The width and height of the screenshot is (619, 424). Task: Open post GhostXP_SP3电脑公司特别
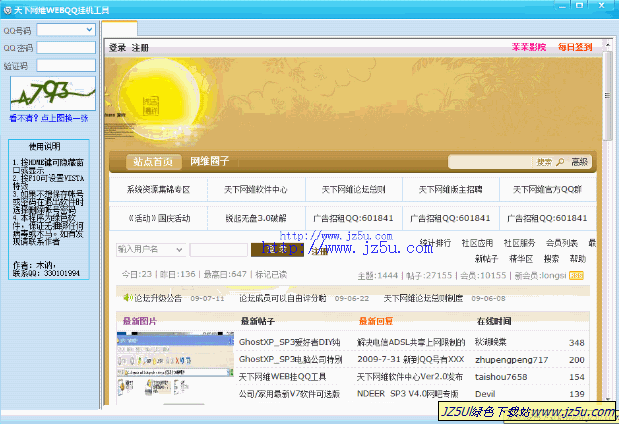pyautogui.click(x=290, y=360)
